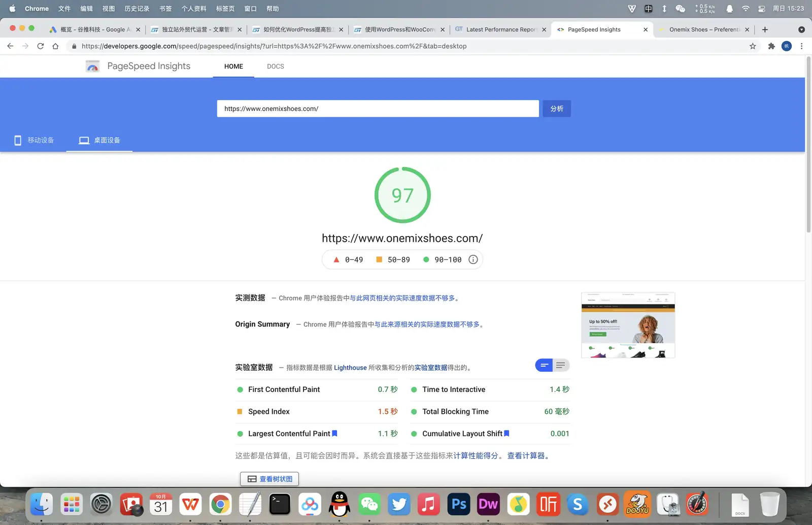Switch to the 概览 - 谷推科技 tab

coord(95,29)
